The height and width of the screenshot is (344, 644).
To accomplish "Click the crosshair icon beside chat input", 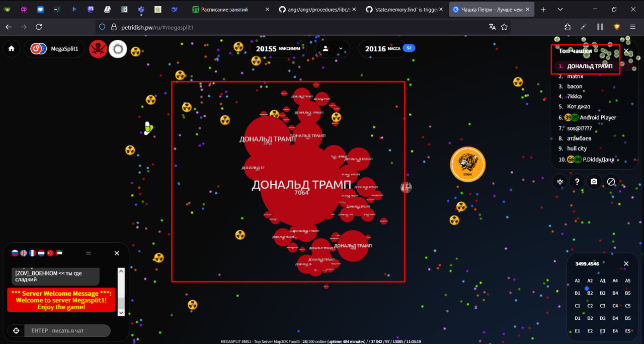I will click(16, 330).
